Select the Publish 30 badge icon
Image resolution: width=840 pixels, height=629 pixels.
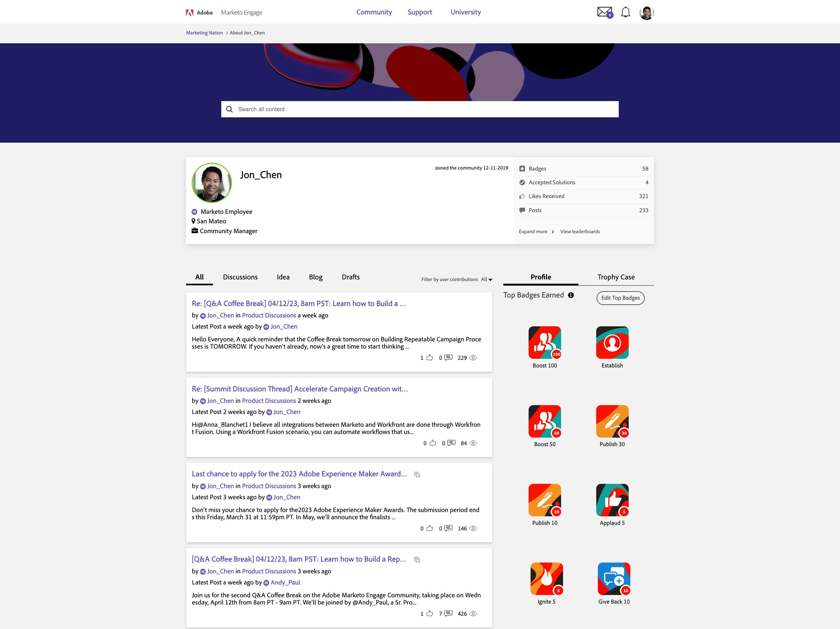coord(612,421)
